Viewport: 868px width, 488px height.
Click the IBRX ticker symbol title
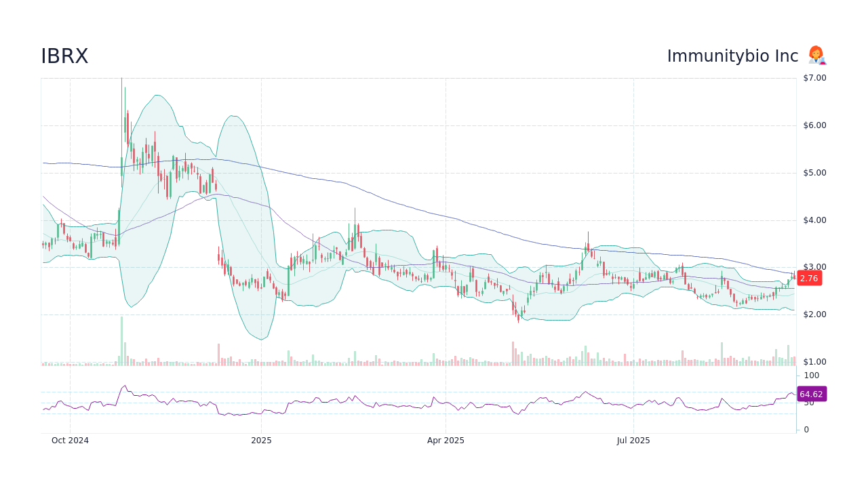tap(64, 56)
